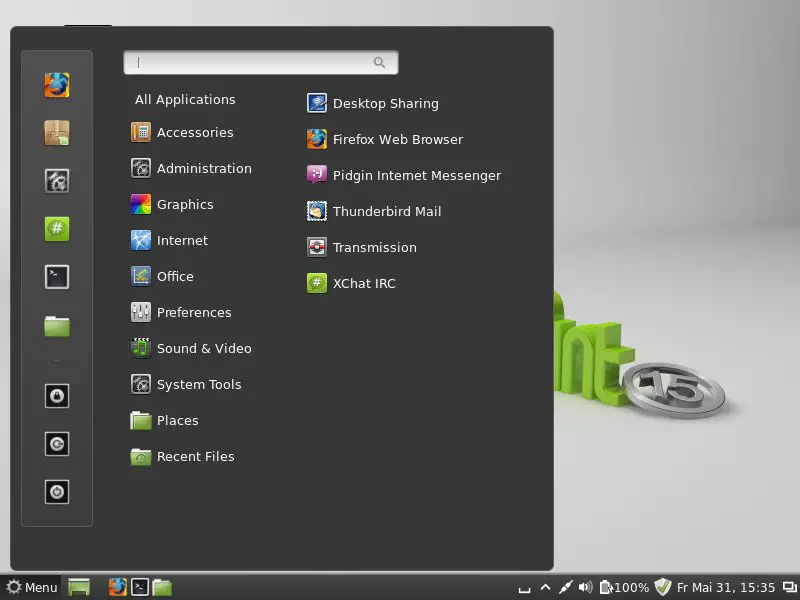800x600 pixels.
Task: Click the Desktop Sharing application icon
Action: [316, 103]
